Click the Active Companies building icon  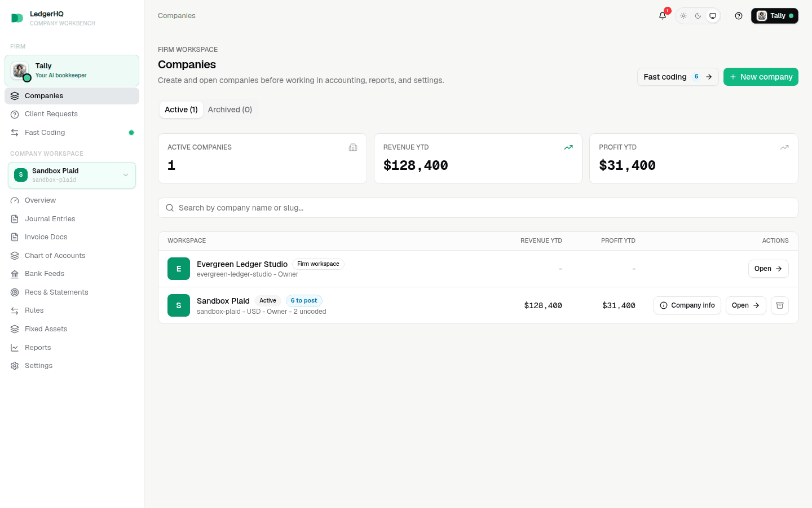tap(353, 147)
